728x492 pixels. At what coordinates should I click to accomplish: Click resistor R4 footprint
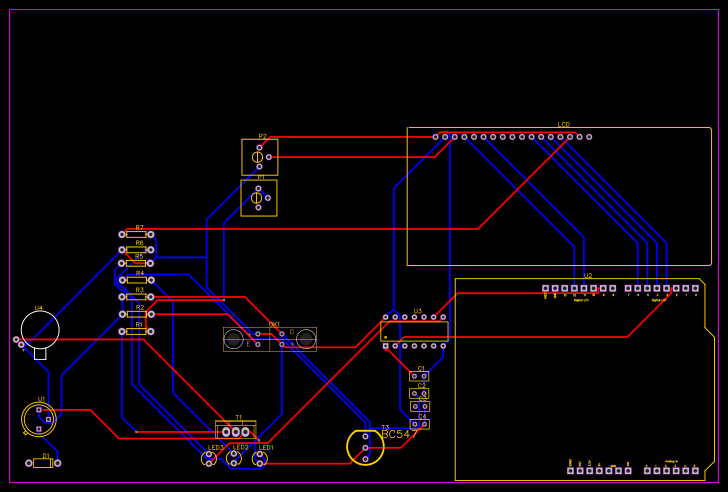pyautogui.click(x=136, y=280)
